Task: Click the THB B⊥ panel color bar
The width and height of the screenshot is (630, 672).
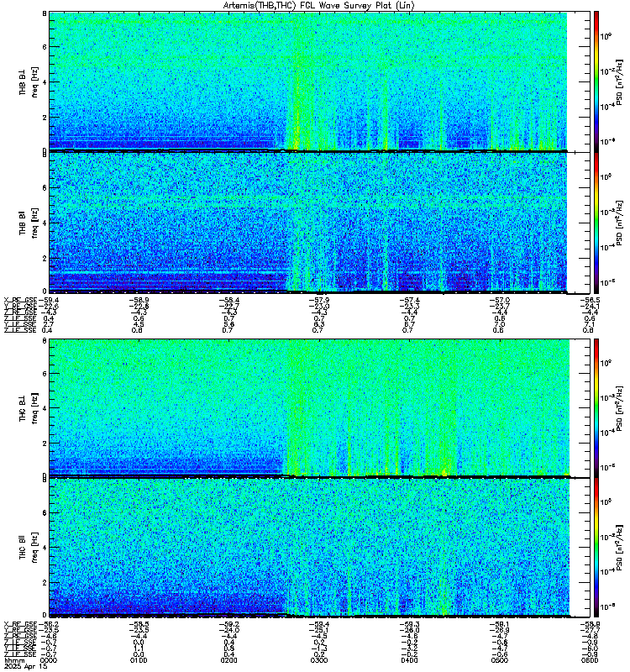Action: click(x=596, y=81)
